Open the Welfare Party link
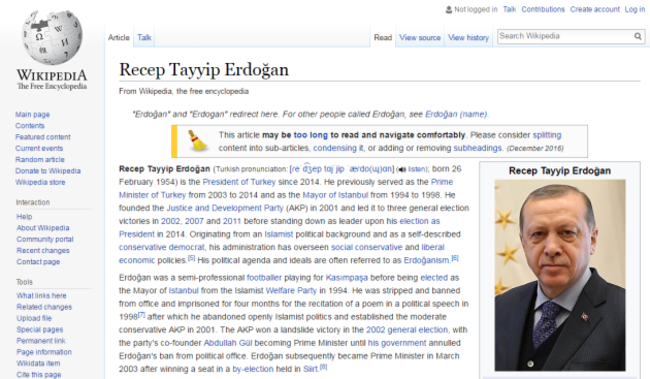This screenshot has width=650, height=379. (x=291, y=291)
